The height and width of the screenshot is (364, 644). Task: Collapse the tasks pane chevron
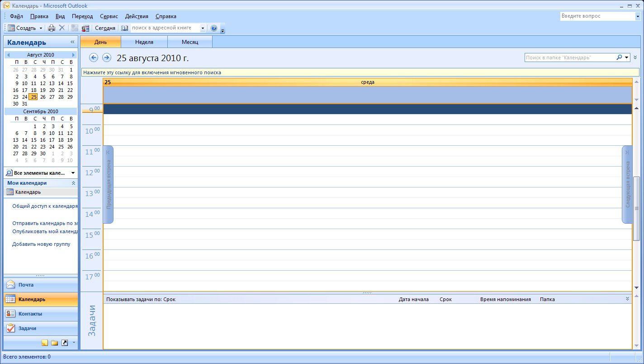tap(627, 299)
